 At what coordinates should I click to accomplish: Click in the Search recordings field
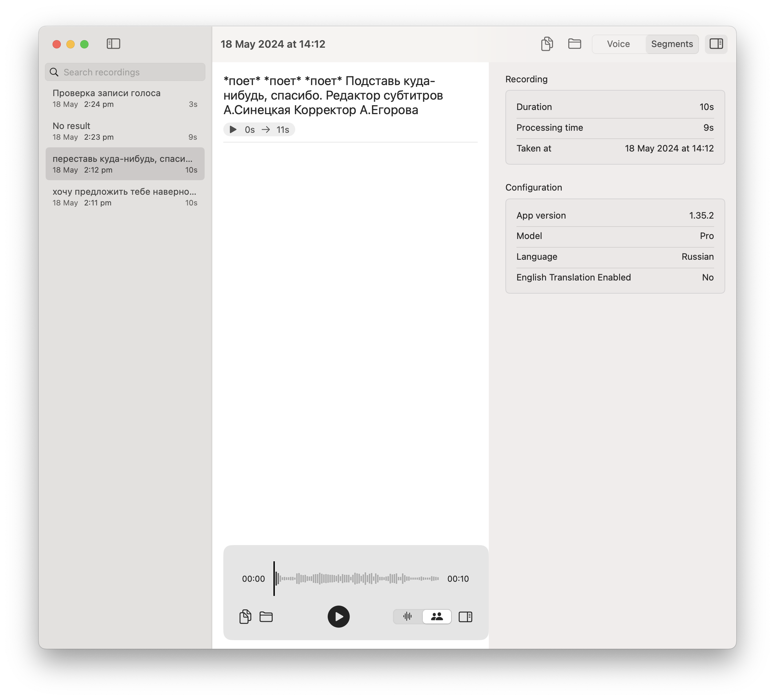[x=131, y=72]
